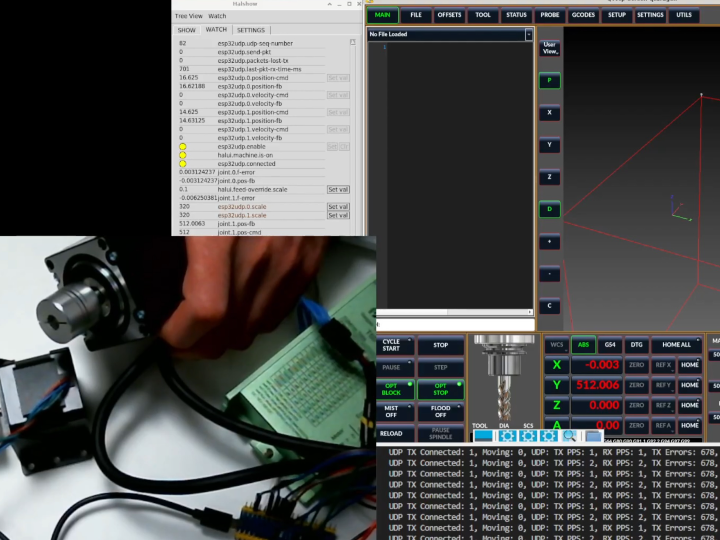Switch 3D preview to Z view
Viewport: 720px width, 540px height.
(x=549, y=177)
